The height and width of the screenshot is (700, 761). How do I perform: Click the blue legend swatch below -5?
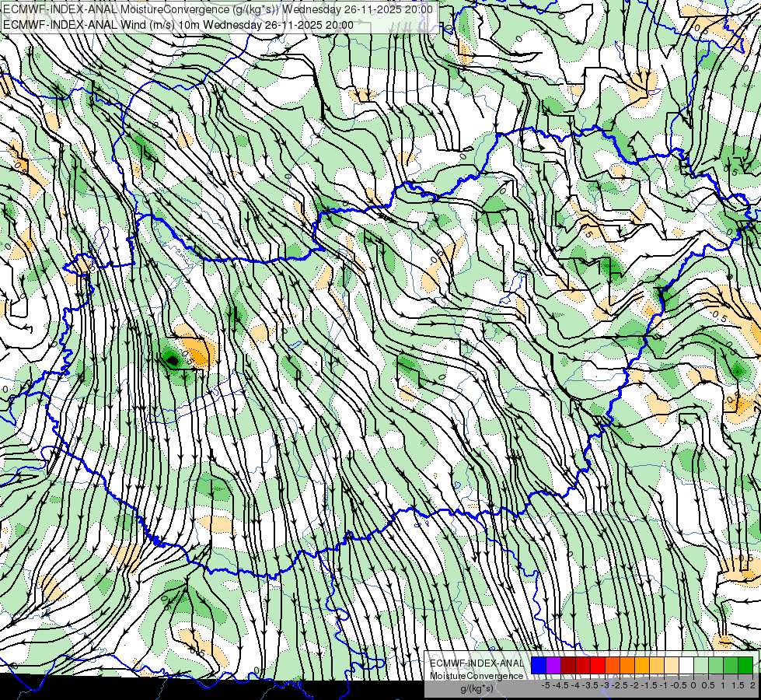(539, 665)
